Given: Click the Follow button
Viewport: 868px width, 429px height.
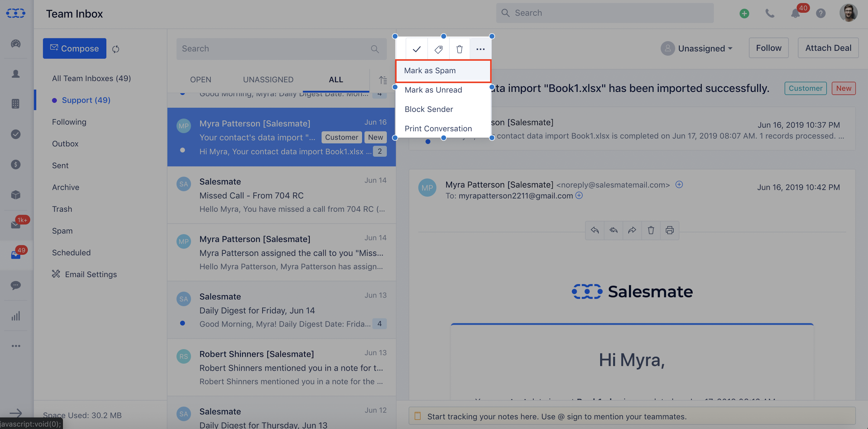Looking at the screenshot, I should click(769, 48).
